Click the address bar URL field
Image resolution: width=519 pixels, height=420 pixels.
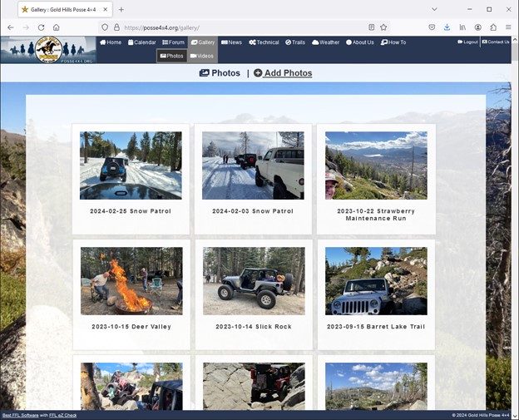(243, 27)
